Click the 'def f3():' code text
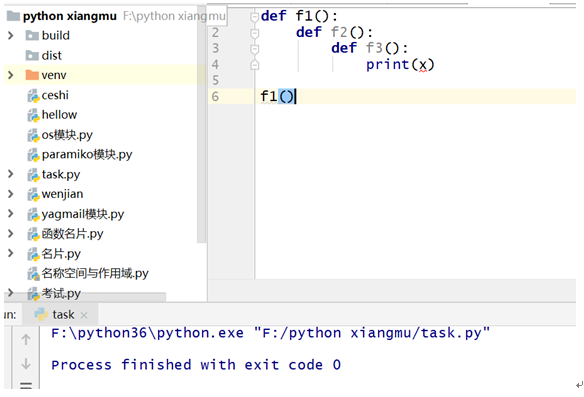The image size is (584, 397). tap(369, 48)
